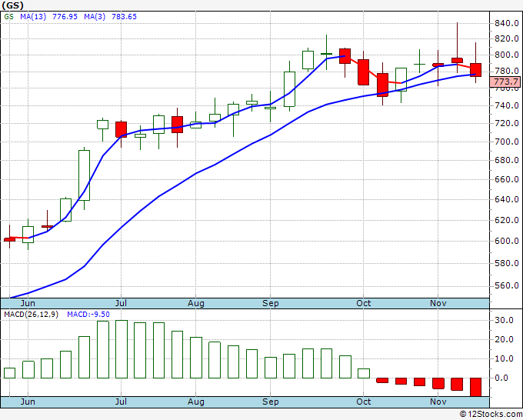Screen dimensions: 523x420
Task: Select the MA(13) value 776.95
Action: point(65,17)
